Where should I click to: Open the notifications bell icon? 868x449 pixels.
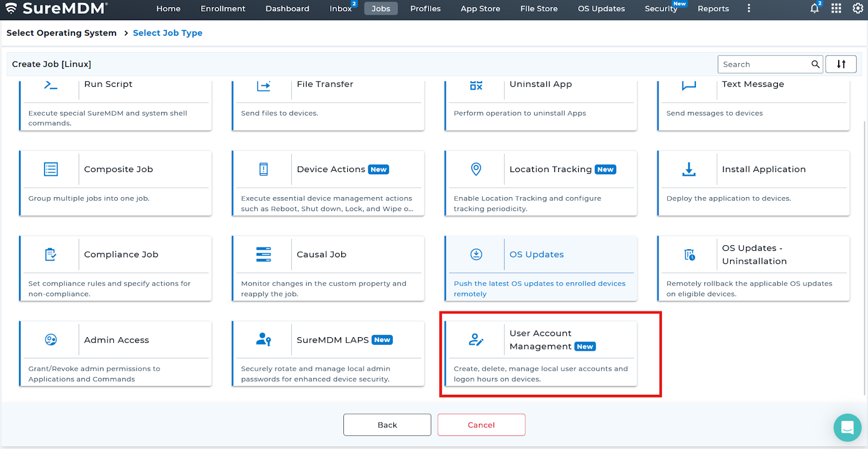[814, 9]
